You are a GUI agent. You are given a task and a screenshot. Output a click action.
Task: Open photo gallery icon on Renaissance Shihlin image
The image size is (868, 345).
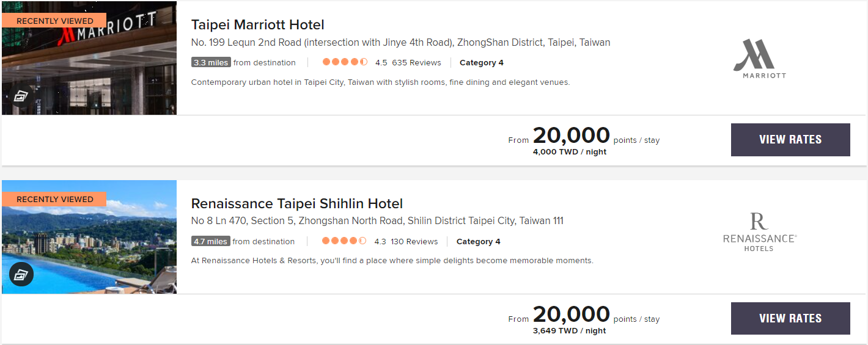coord(21,275)
